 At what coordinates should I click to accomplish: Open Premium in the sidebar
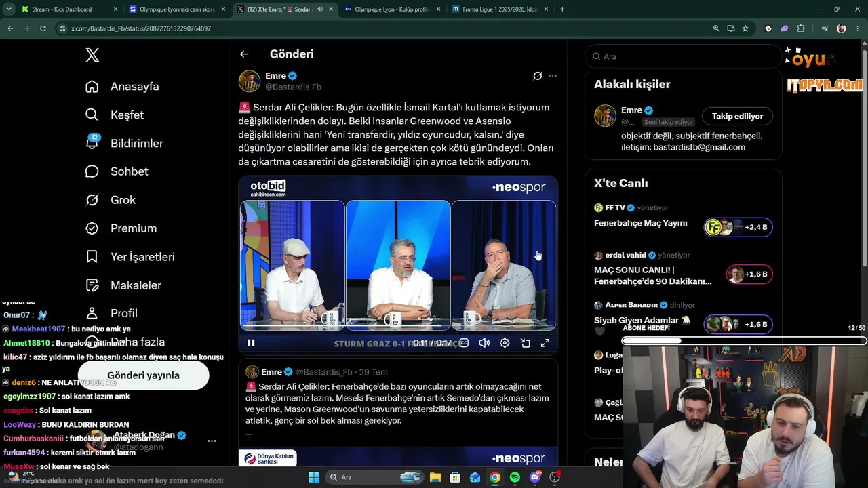pyautogui.click(x=121, y=228)
